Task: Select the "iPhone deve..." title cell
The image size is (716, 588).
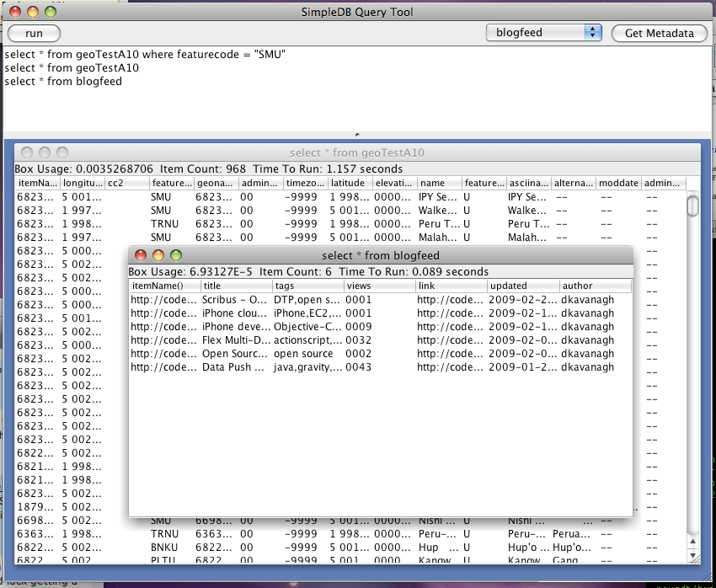Action: tap(236, 327)
